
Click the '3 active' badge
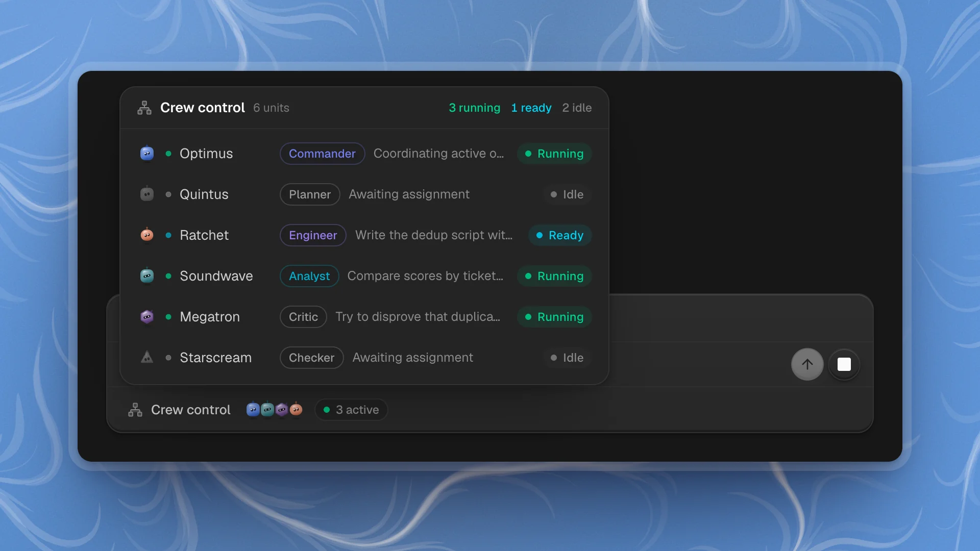351,410
